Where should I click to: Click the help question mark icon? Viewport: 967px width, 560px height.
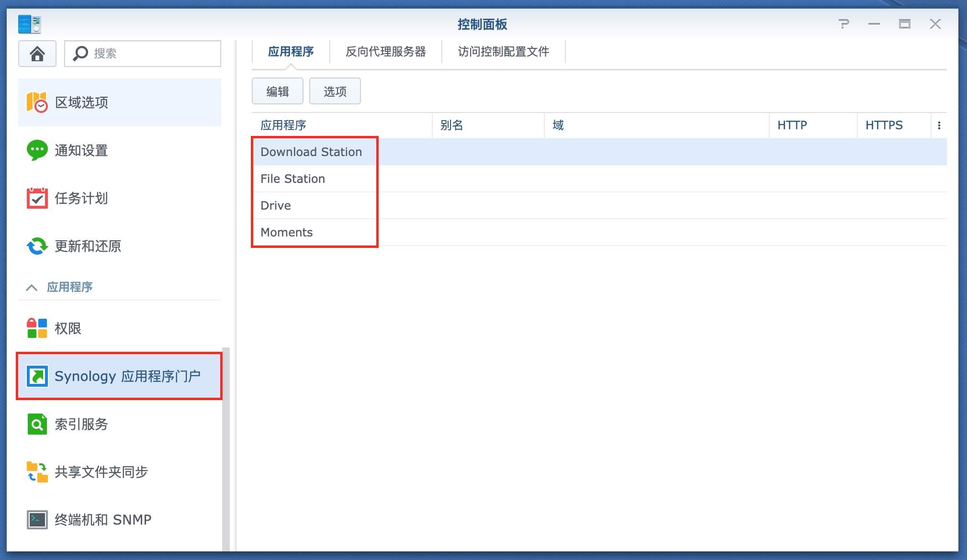844,24
